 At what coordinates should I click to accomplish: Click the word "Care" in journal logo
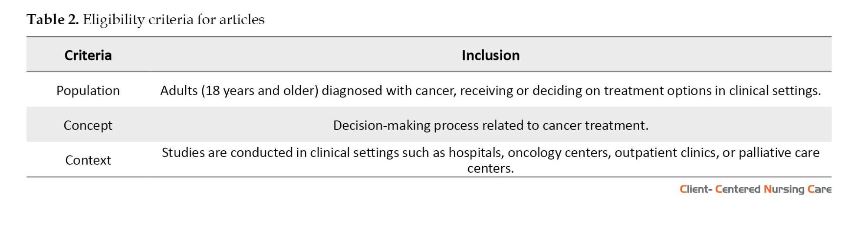tap(819, 189)
